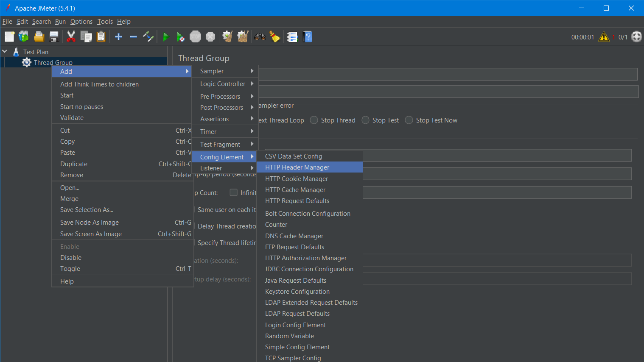Open the Edit menu
Screen dimensions: 644x362
click(x=22, y=22)
